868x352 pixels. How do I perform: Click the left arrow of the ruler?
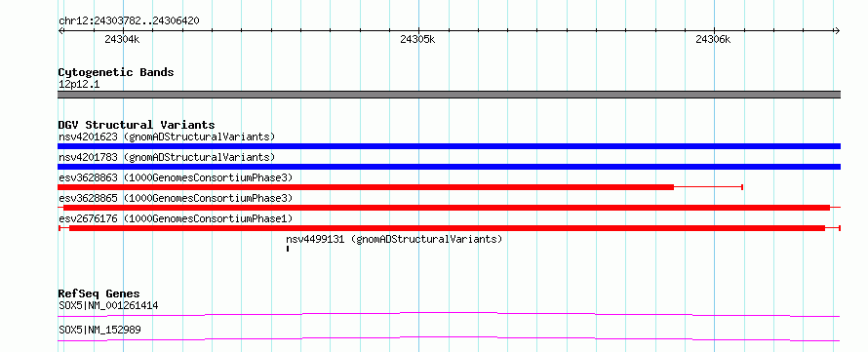pos(60,31)
